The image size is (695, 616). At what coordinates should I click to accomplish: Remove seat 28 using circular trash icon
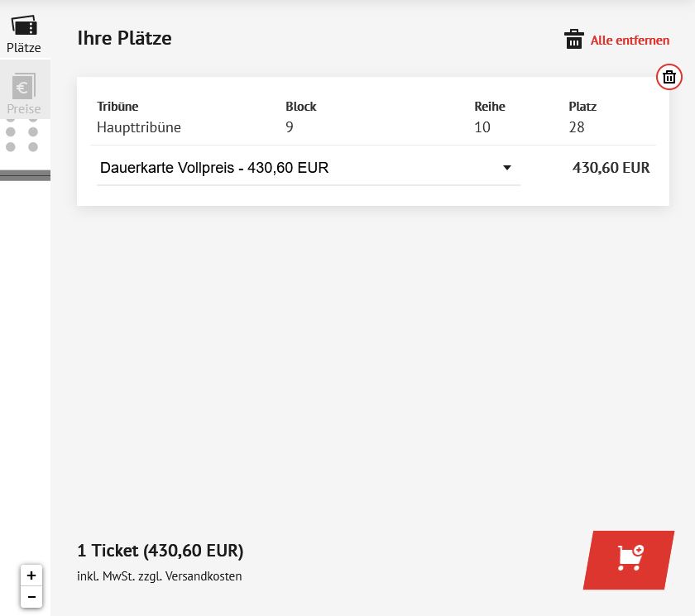tap(669, 77)
